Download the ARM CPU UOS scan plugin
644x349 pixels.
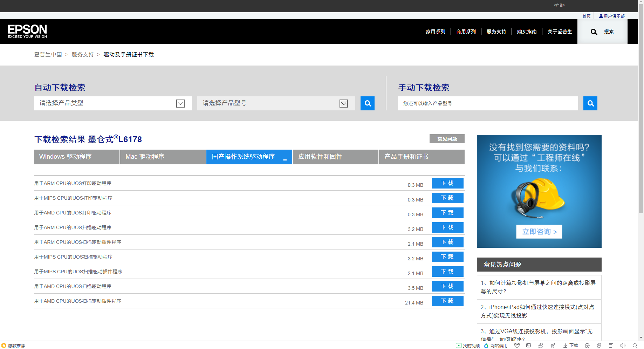(x=448, y=242)
